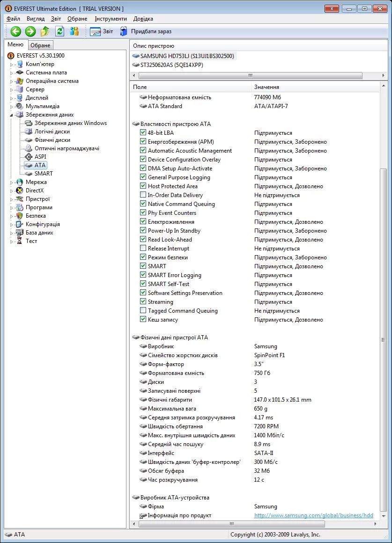Screen dimensions: 392x543
Task: Toggle SMART Self-Test checkbox
Action: tap(143, 284)
